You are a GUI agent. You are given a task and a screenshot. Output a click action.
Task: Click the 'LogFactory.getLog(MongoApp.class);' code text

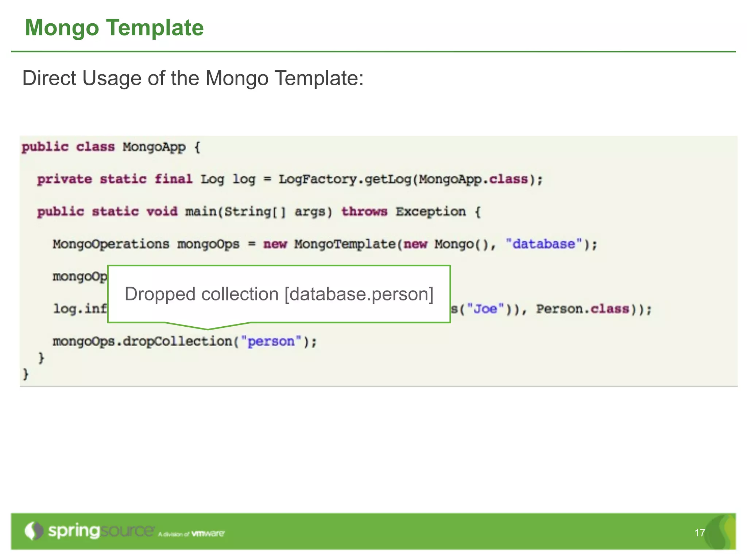(411, 179)
